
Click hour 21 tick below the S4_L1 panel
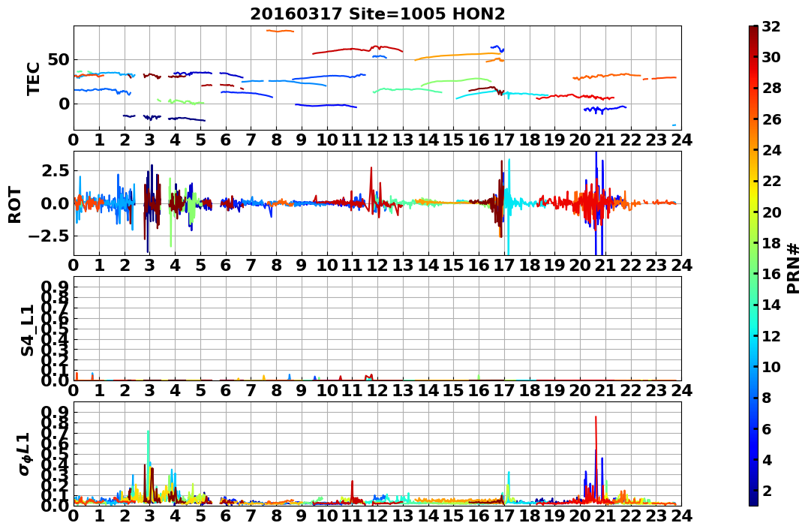point(605,390)
